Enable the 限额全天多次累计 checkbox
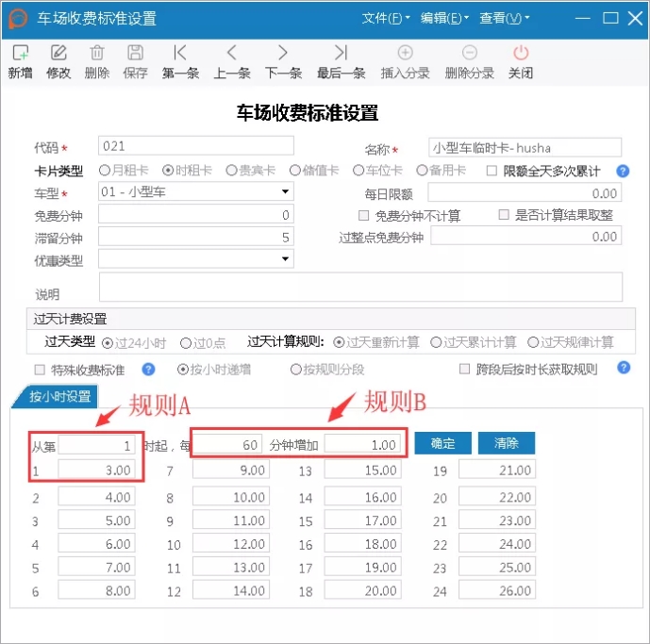The image size is (650, 644). pyautogui.click(x=492, y=171)
